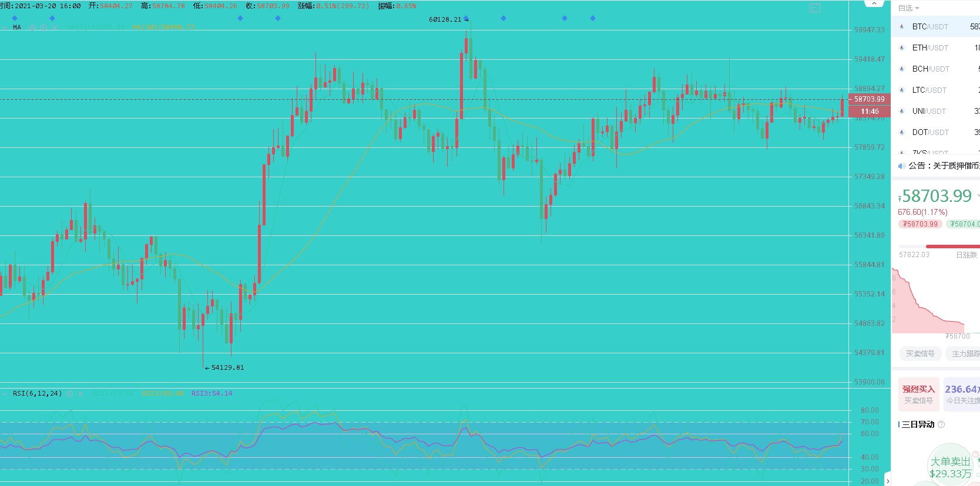
Task: Click the 58703.99 current price axis tag
Action: tap(869, 99)
